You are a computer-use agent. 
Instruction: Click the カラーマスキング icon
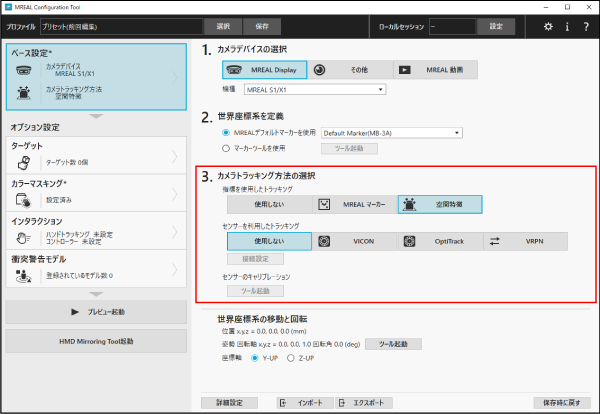pyautogui.click(x=23, y=200)
